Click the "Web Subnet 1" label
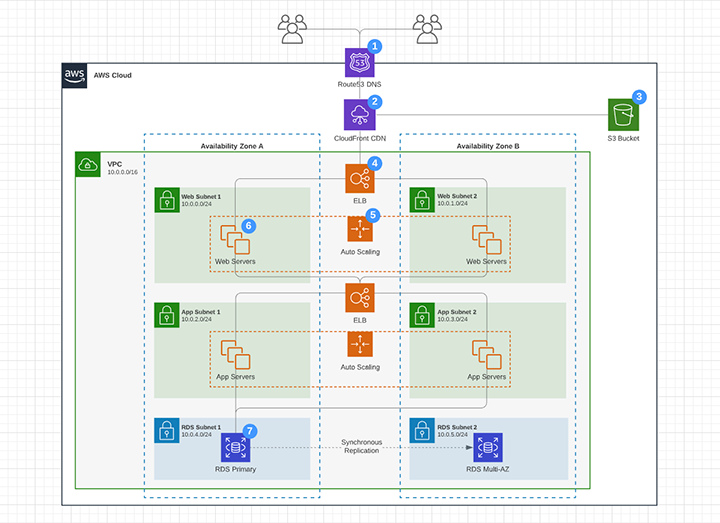 coord(201,197)
